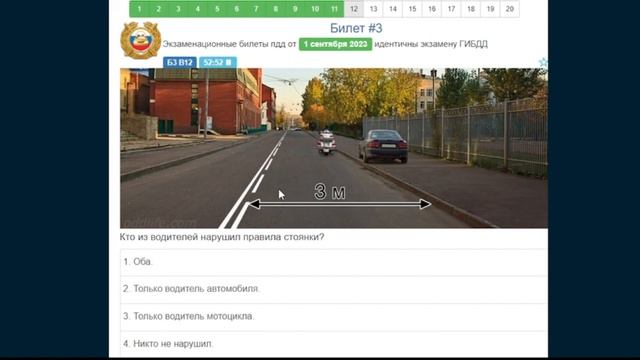Click the БЗ В12 blue badge

click(180, 62)
